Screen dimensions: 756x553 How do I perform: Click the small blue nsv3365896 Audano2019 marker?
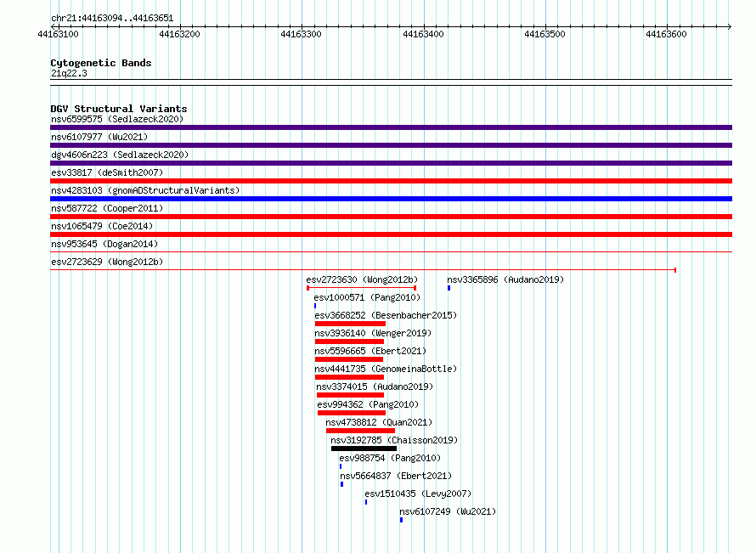[449, 288]
